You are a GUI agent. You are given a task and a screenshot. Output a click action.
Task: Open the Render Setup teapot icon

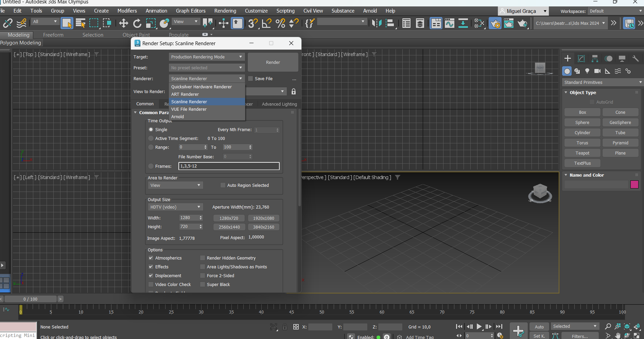pos(495,23)
